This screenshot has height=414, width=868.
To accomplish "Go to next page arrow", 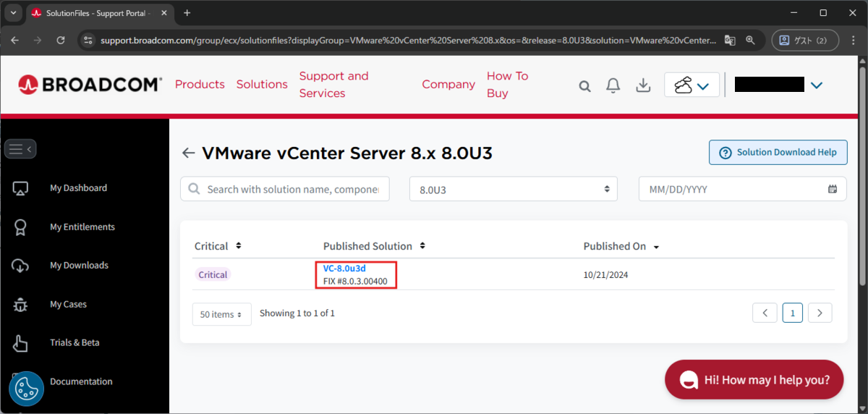I will [x=820, y=313].
